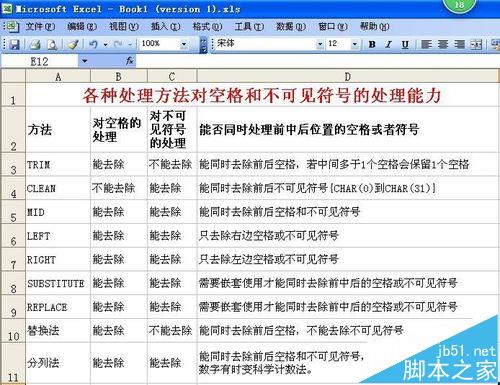Click cell containing CLEAN
500x385 pixels.
[58, 188]
